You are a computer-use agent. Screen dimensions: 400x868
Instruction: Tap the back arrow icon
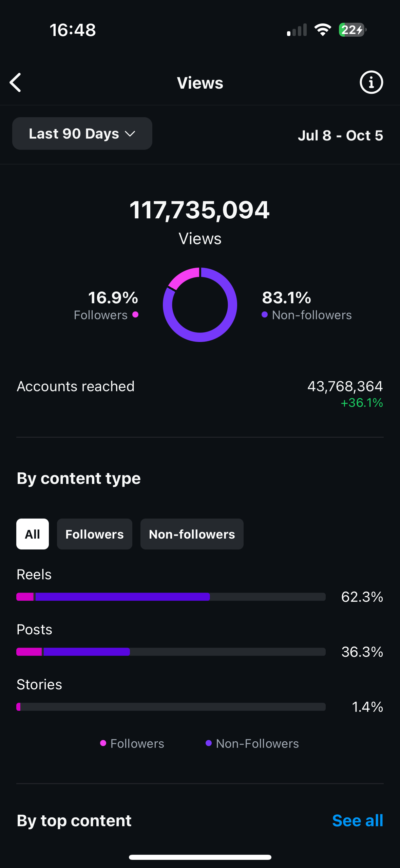(x=16, y=83)
